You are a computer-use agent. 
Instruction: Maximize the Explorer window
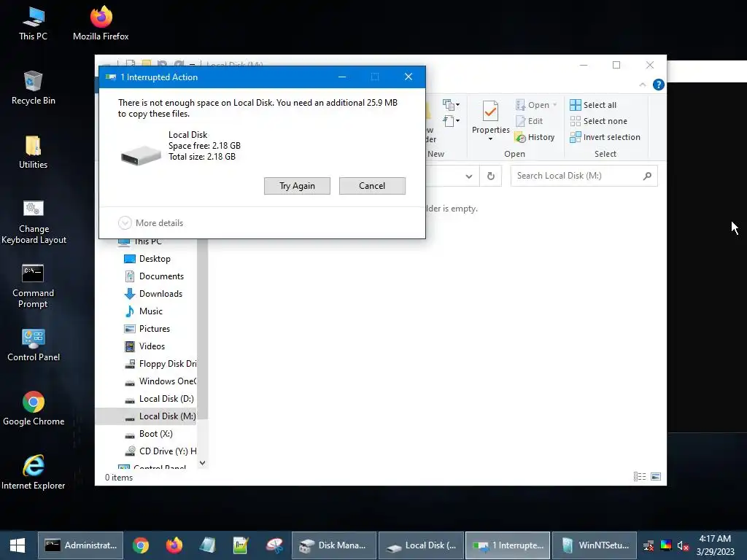click(616, 65)
